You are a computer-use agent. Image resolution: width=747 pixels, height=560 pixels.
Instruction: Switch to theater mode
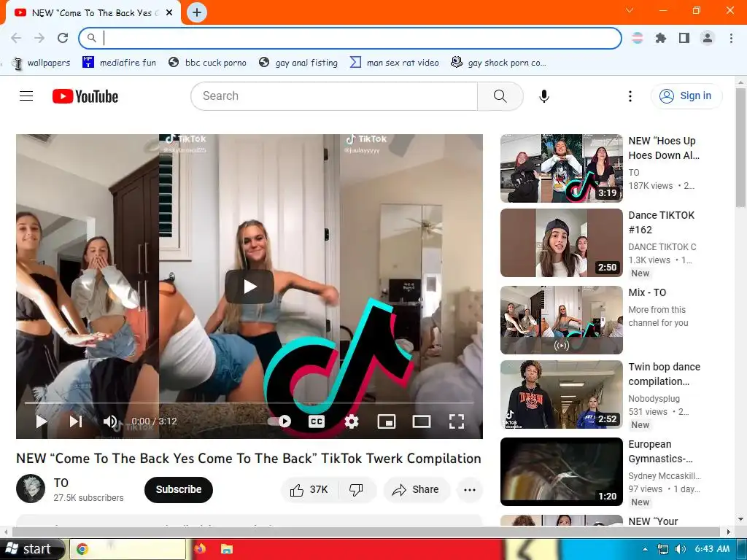pos(422,421)
